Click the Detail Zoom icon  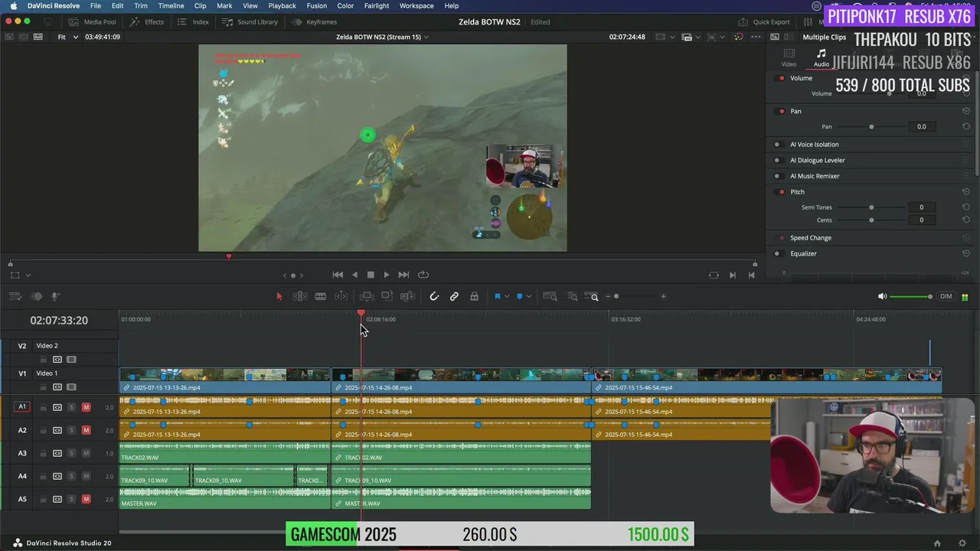572,296
